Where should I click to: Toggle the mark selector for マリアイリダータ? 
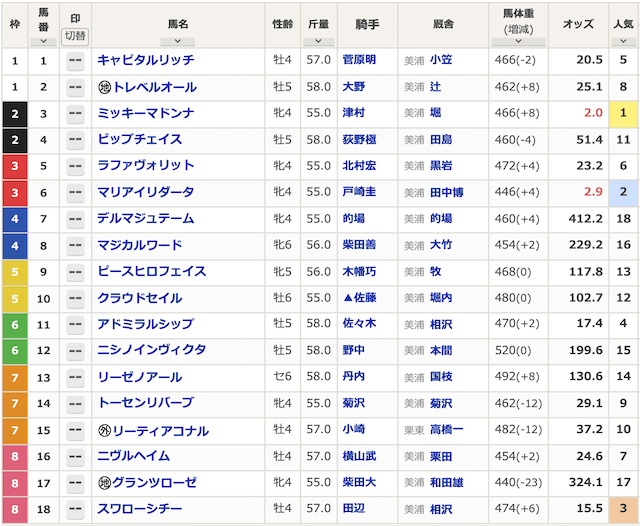[75, 192]
